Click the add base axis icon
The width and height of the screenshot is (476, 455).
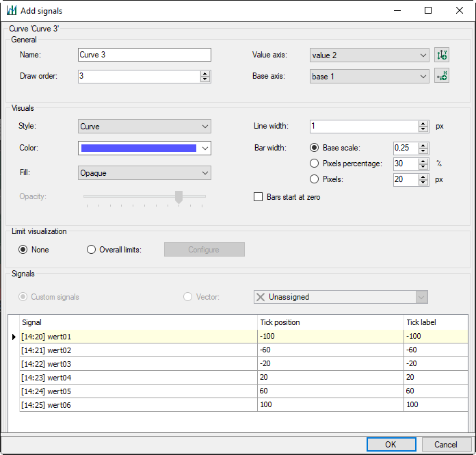pyautogui.click(x=442, y=77)
